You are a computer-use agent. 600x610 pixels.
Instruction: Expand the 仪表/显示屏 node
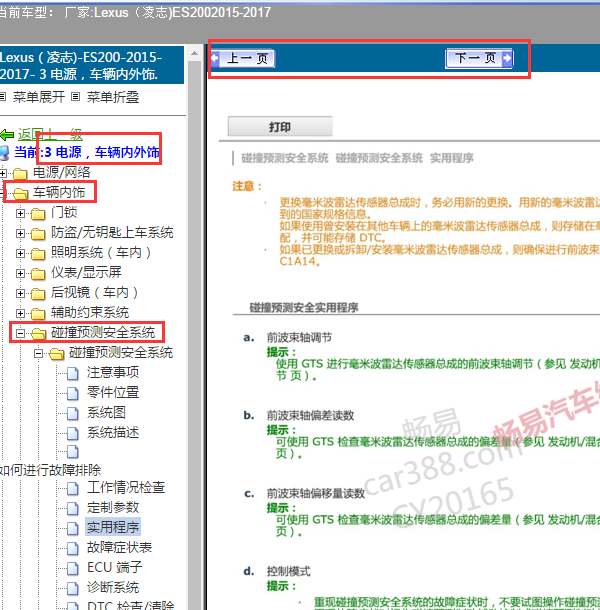coord(20,273)
